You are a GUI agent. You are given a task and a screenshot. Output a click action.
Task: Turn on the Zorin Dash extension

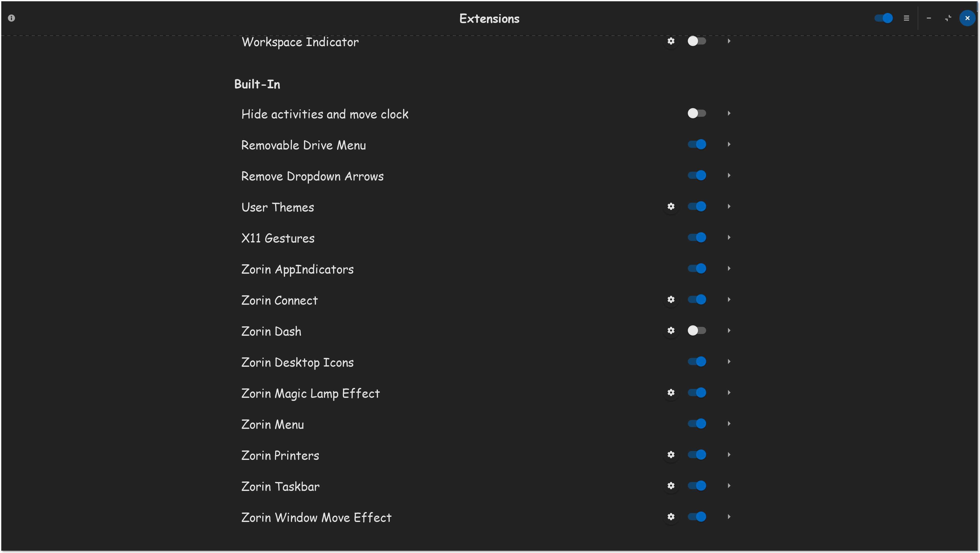(x=696, y=330)
